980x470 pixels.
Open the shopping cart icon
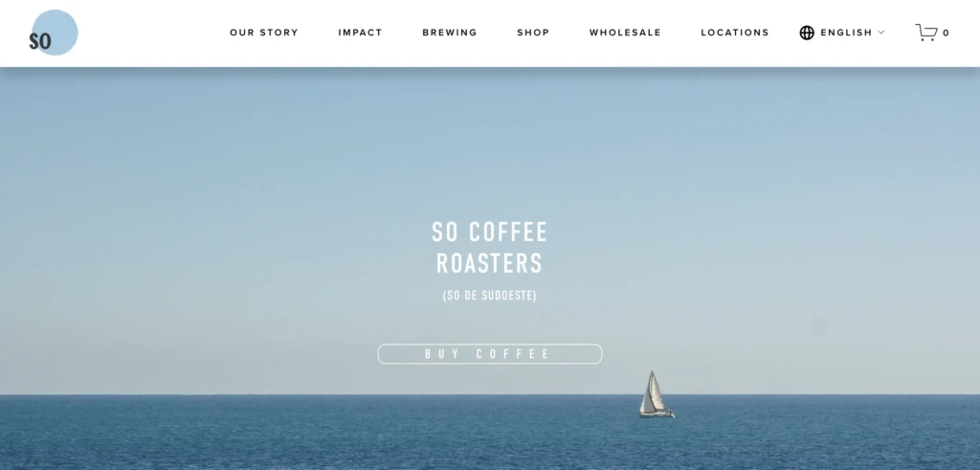coord(926,33)
